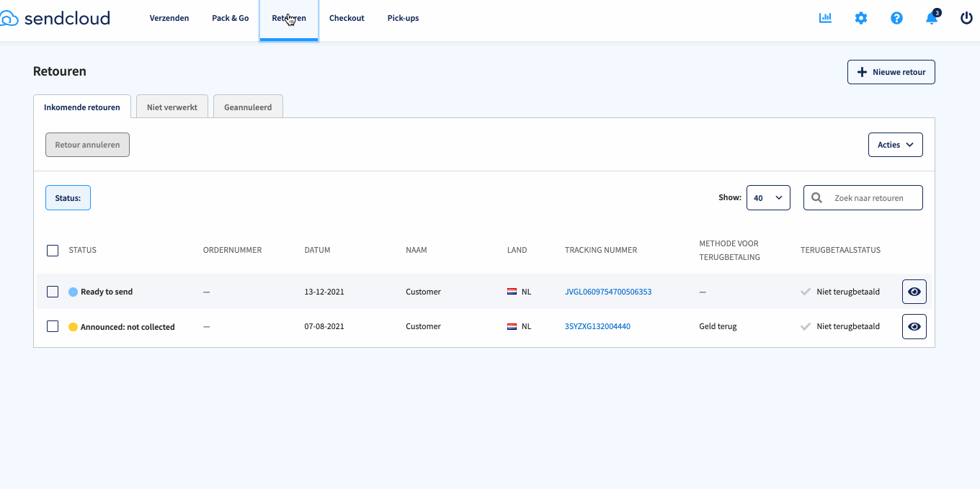Click the NAAM column header
Viewport: 980px width, 489px height.
coord(416,251)
